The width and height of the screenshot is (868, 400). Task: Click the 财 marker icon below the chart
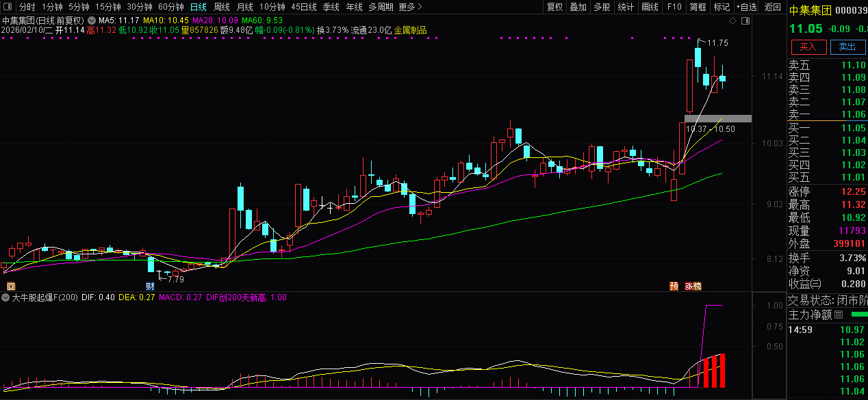[150, 286]
